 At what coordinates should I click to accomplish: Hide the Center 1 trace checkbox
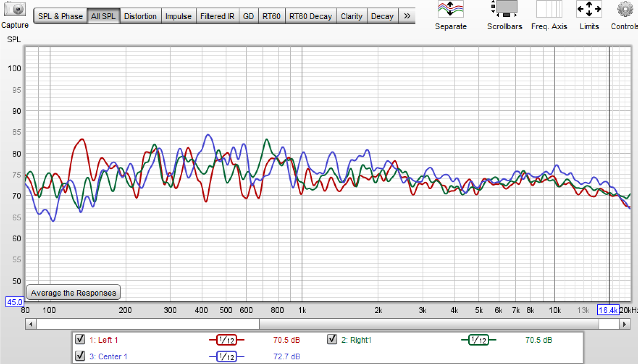[80, 356]
